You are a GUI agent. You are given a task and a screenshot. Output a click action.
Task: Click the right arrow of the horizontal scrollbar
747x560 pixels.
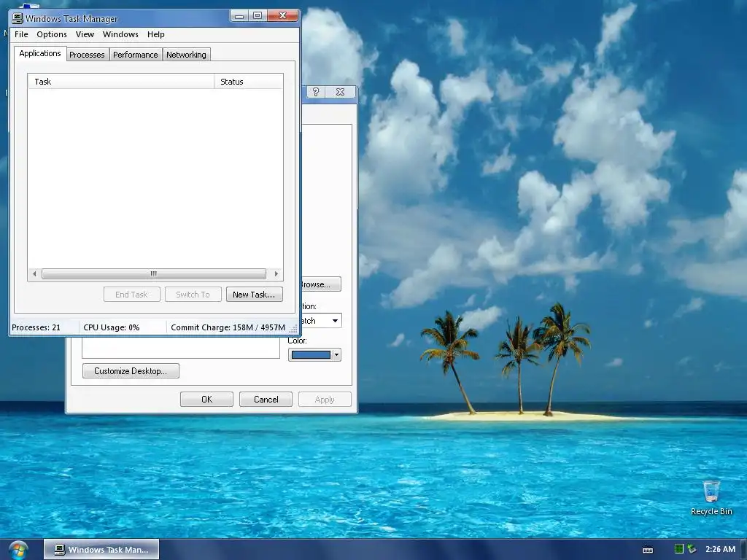pyautogui.click(x=276, y=274)
